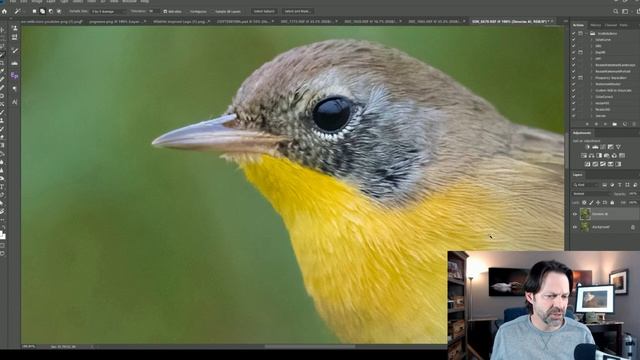Image resolution: width=640 pixels, height=360 pixels.
Task: Click the Select and Mask button
Action: point(298,11)
